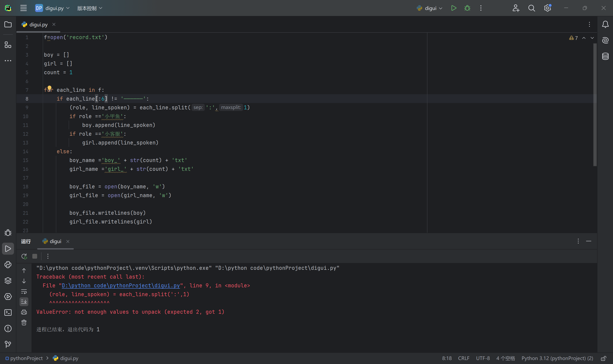613x364 pixels.
Task: Click line number 8 in gutter
Action: pos(27,99)
